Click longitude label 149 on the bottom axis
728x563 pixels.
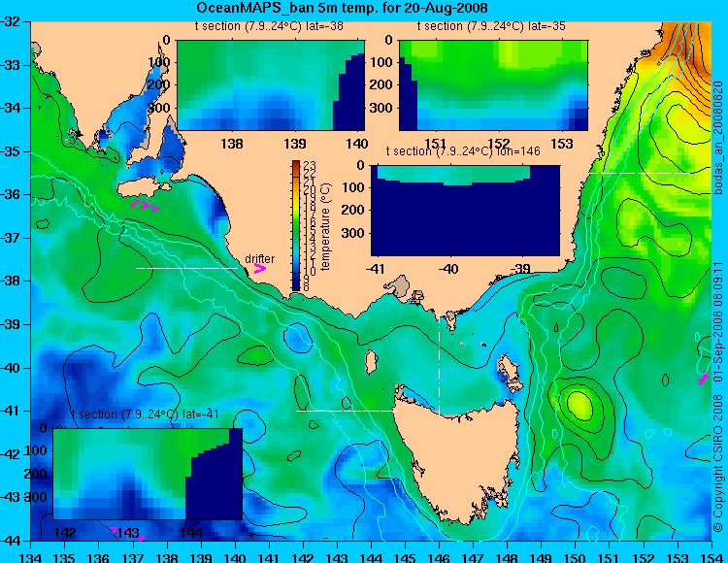542,557
